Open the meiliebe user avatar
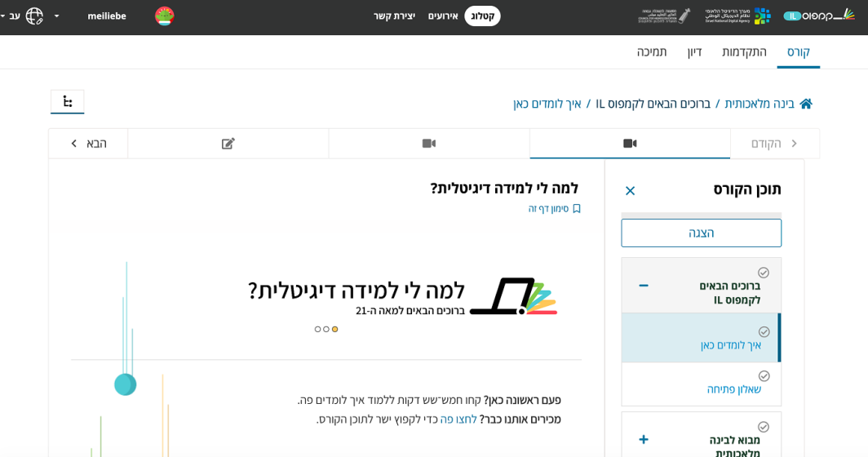This screenshot has width=868, height=457. [x=165, y=16]
